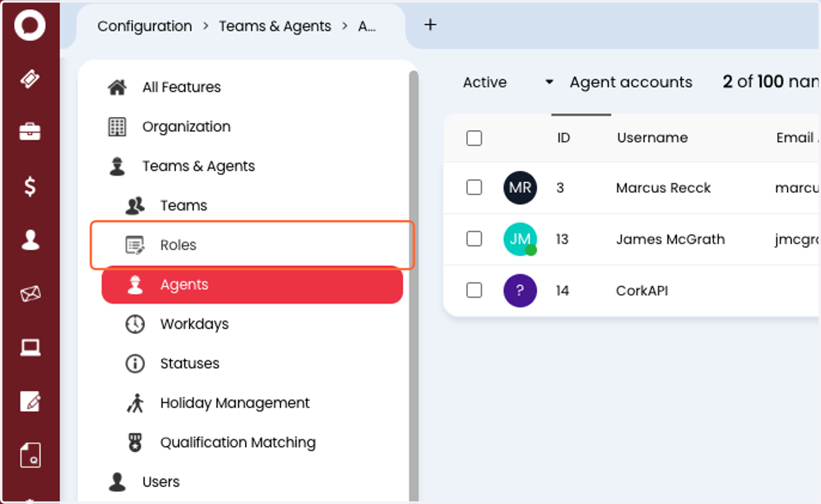Open the laptop assets icon
821x504 pixels.
[x=30, y=347]
